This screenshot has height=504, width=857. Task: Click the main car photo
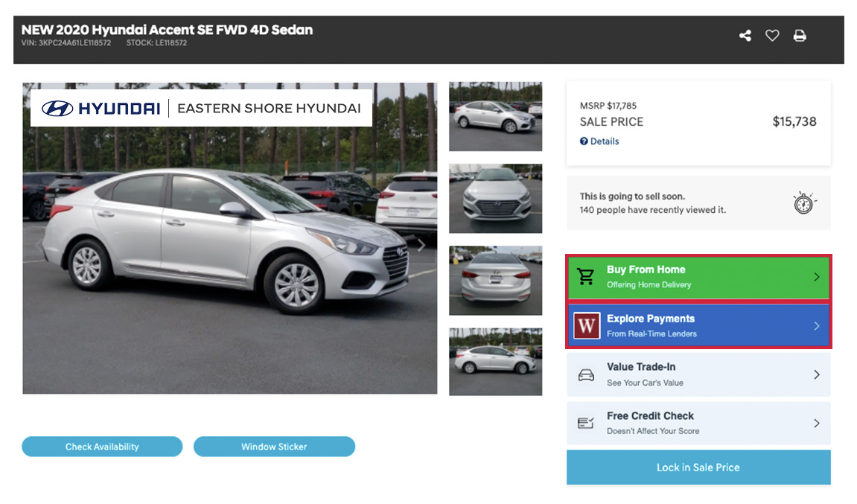[229, 238]
